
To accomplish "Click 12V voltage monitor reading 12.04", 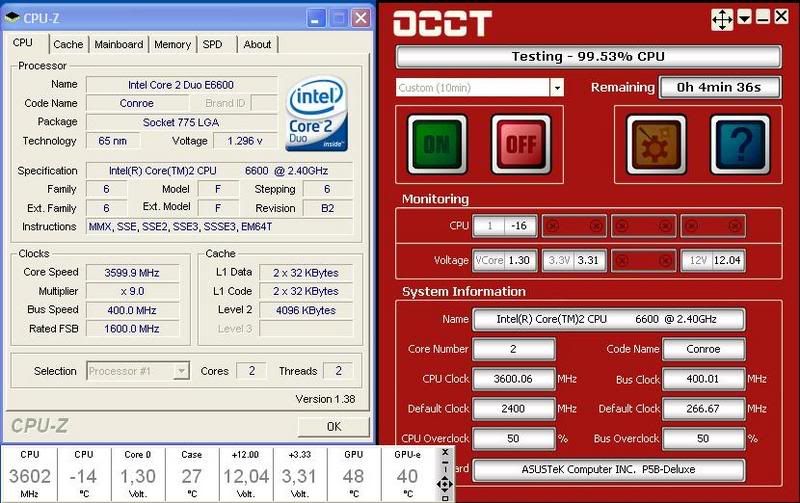I will [713, 260].
